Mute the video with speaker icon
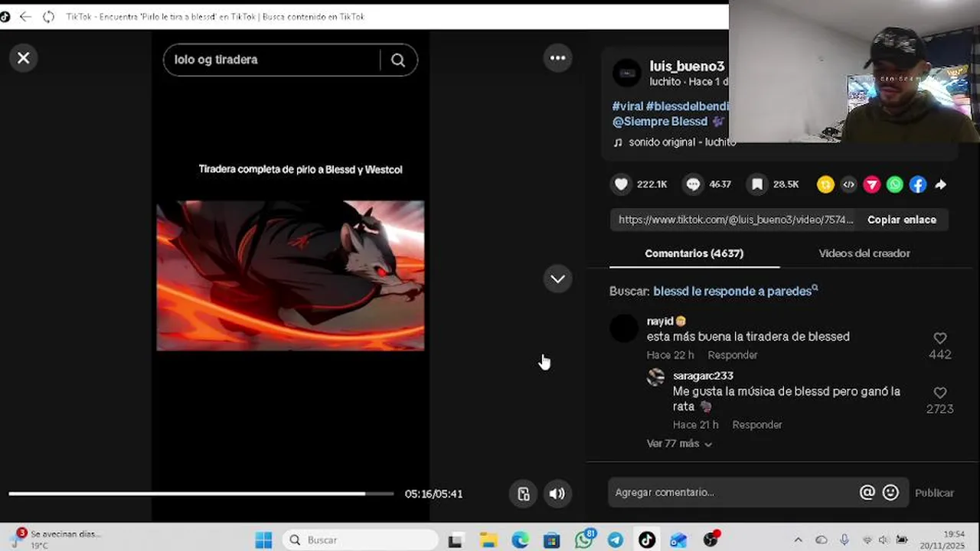This screenshot has width=980, height=551. pyautogui.click(x=557, y=494)
